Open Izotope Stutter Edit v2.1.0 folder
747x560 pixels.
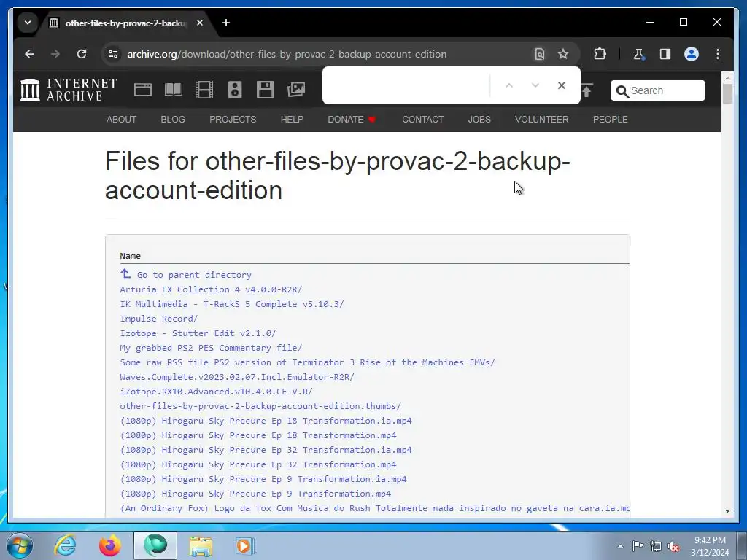[198, 333]
